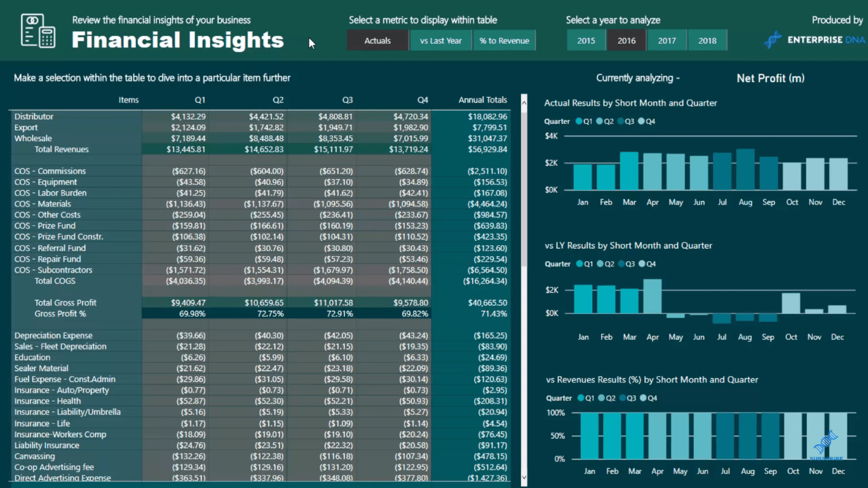Select the COS - Commissions row
Viewport: 868px width, 488px height.
261,171
